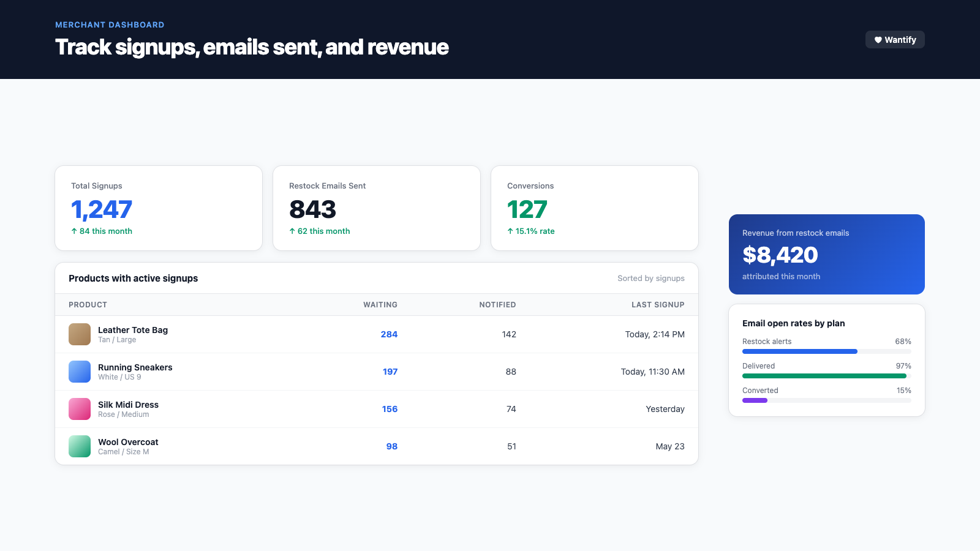The width and height of the screenshot is (980, 551).
Task: Click the Conversions value 127
Action: tap(527, 209)
